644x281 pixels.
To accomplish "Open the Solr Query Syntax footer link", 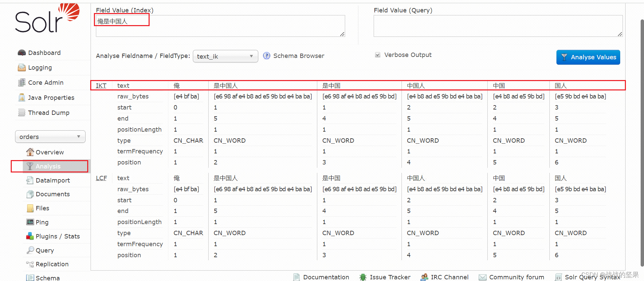I will tap(593, 277).
